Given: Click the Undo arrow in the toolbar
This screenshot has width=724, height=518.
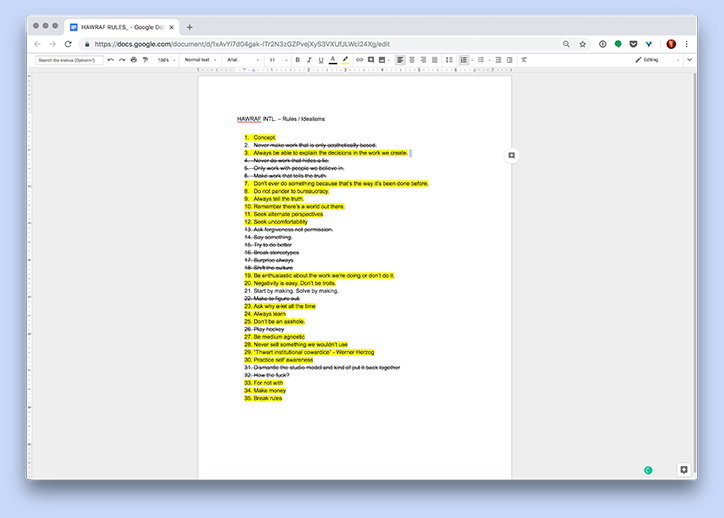Looking at the screenshot, I should click(x=110, y=60).
